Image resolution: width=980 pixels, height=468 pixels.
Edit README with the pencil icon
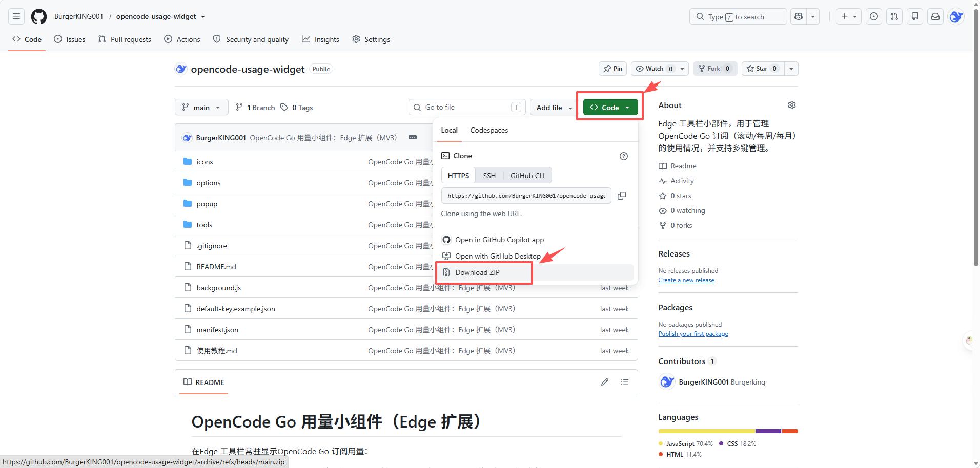[x=605, y=382]
